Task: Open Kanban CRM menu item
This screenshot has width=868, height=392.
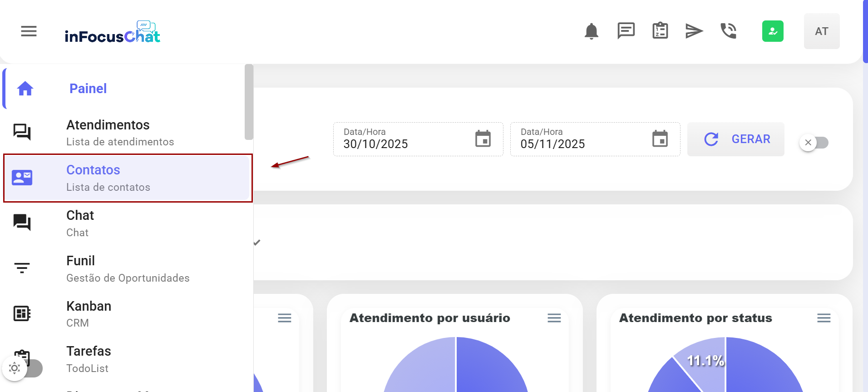Action: click(x=89, y=313)
